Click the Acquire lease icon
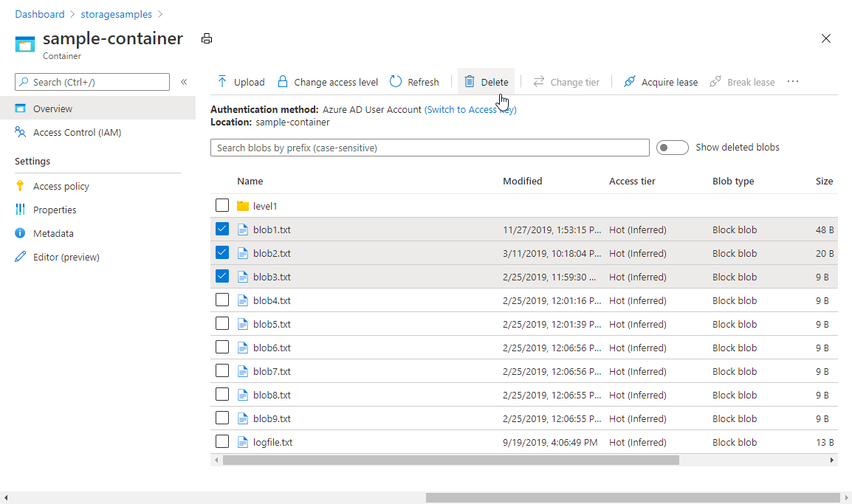The width and height of the screenshot is (852, 504). point(629,81)
